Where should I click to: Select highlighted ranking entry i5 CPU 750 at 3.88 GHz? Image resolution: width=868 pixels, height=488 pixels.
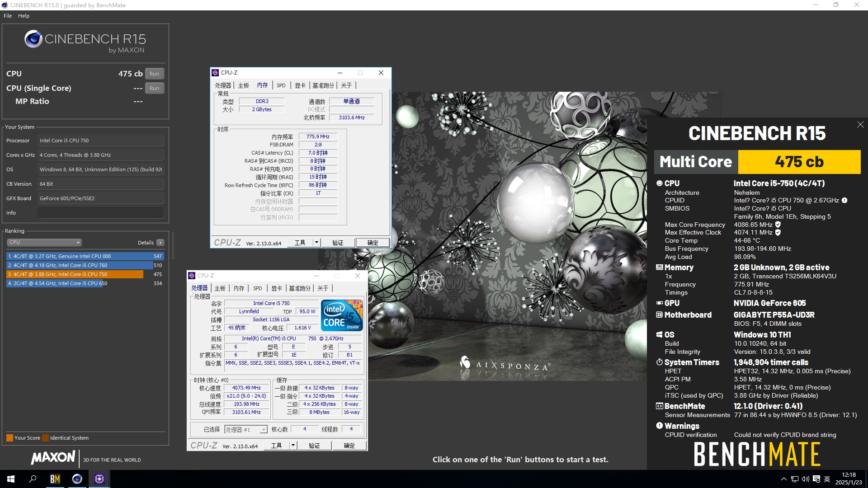tap(85, 274)
